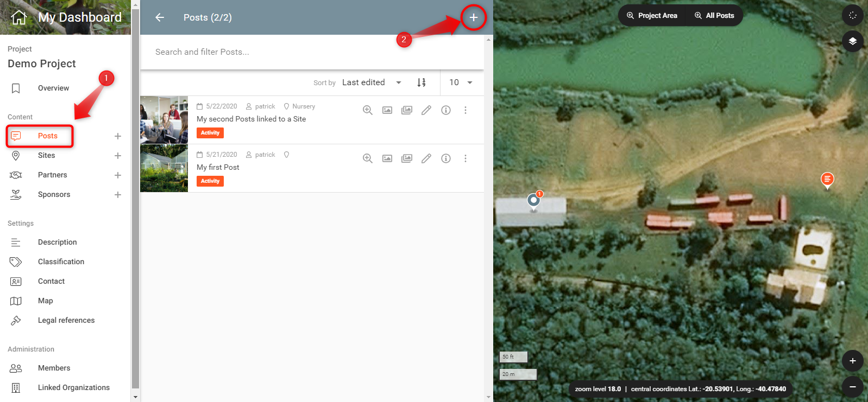Open thumbnail of 'My first Post'
Image resolution: width=868 pixels, height=402 pixels.
point(164,168)
